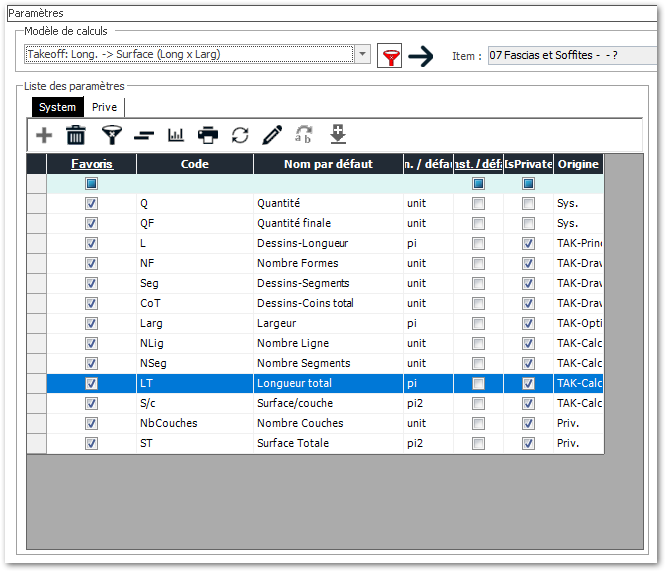Click the plus icon to add a parameter

click(x=44, y=135)
